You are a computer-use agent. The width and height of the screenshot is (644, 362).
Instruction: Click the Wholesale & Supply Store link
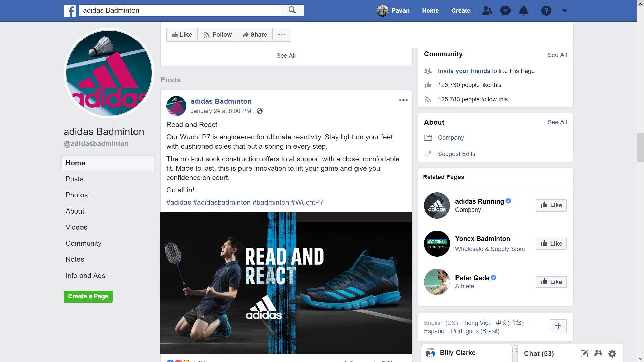[490, 249]
